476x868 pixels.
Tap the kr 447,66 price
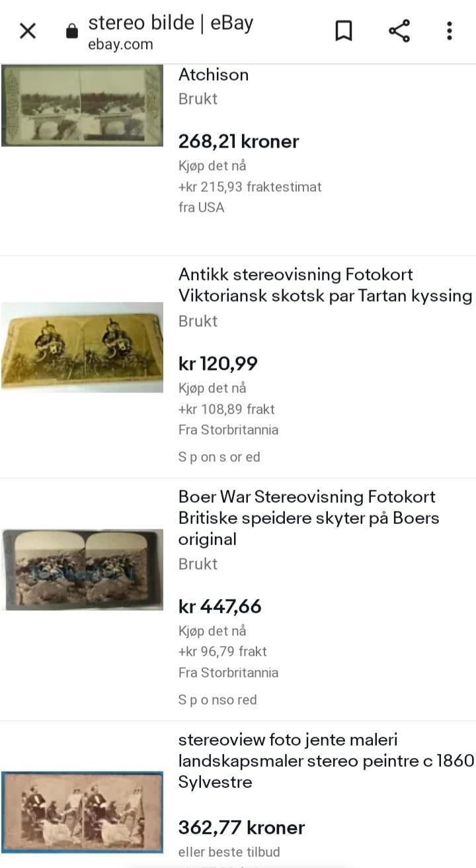point(220,607)
